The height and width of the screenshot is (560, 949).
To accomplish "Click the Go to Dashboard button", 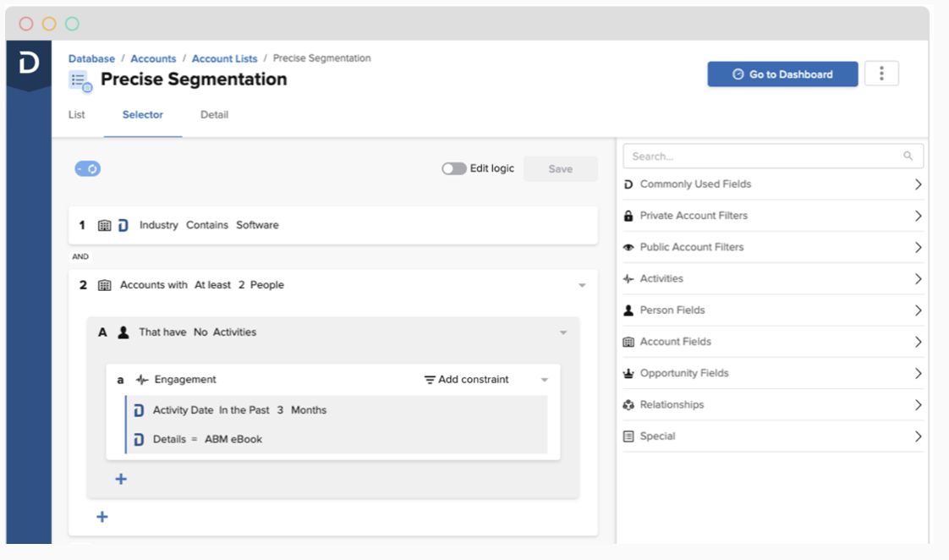I will tap(782, 74).
